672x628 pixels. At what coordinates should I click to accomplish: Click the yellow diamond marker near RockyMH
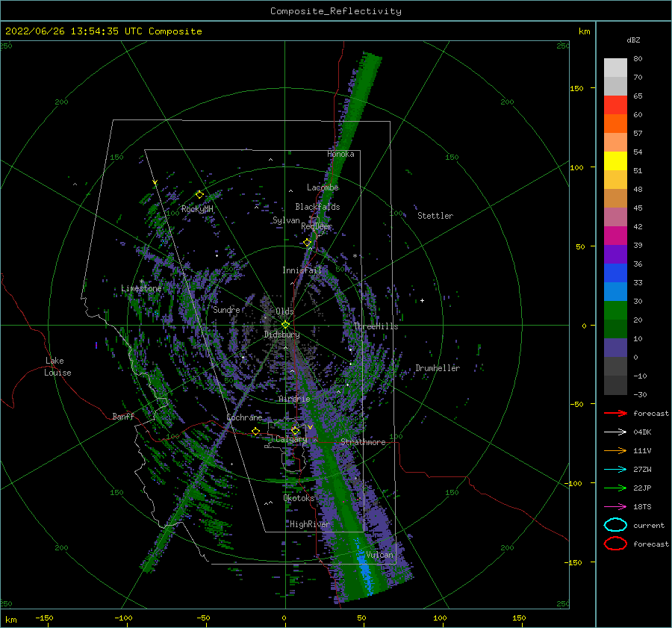click(x=199, y=195)
